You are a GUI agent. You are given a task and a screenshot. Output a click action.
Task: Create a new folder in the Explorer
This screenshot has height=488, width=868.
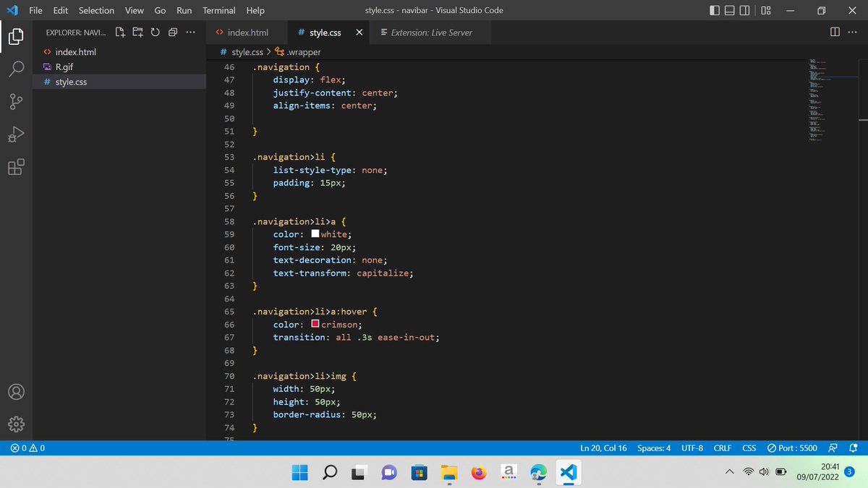coord(137,32)
